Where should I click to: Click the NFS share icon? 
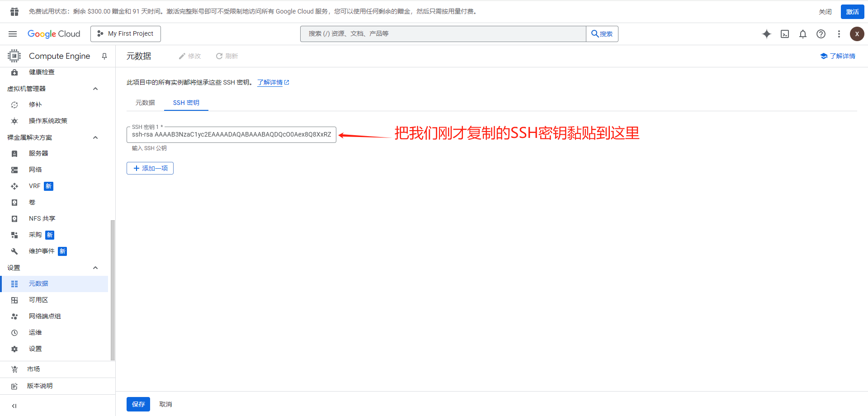pyautogui.click(x=14, y=219)
